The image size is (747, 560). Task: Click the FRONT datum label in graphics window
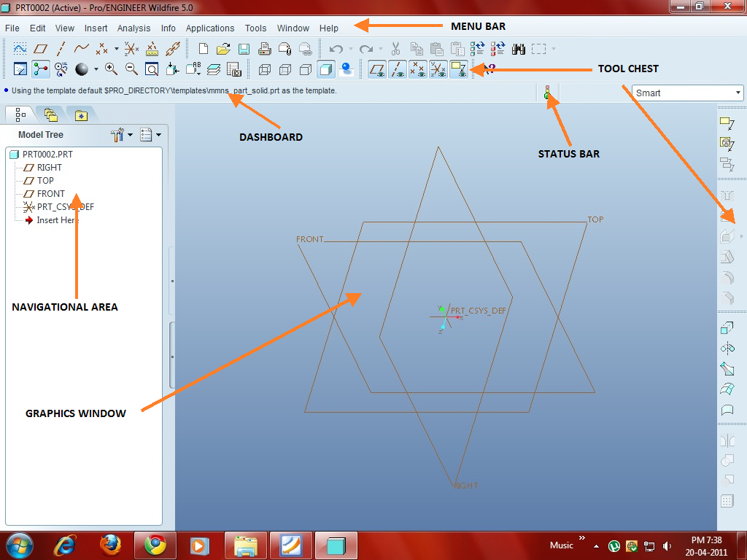(309, 239)
